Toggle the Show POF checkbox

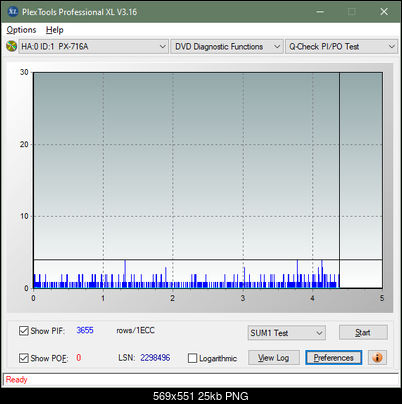pos(24,358)
